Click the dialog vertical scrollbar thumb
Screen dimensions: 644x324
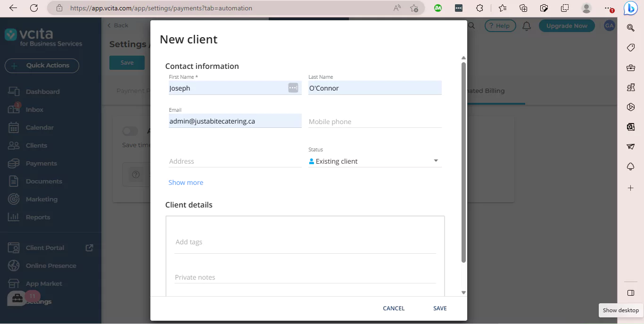pos(463,162)
